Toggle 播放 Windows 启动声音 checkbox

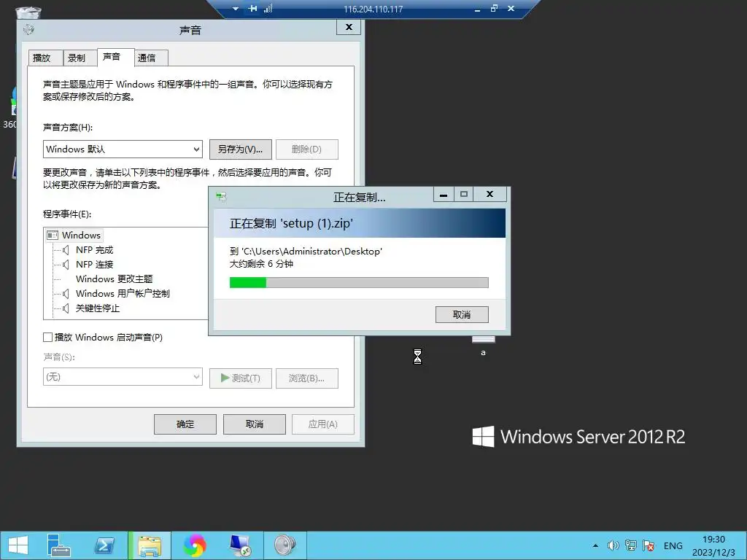click(x=47, y=337)
